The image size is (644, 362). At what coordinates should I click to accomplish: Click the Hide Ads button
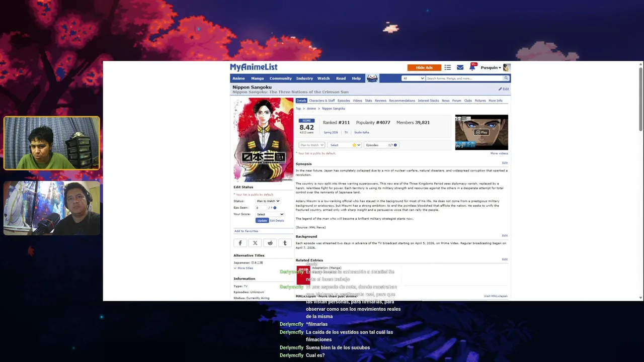click(424, 67)
